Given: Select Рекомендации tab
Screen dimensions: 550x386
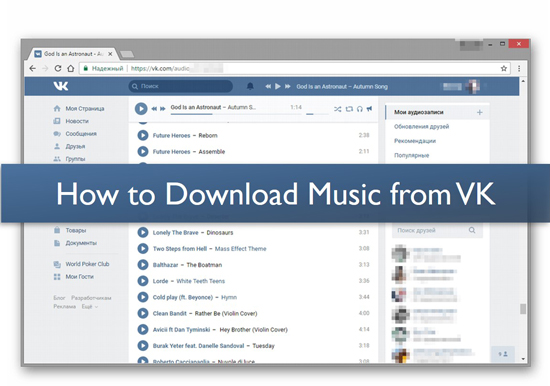Looking at the screenshot, I should pyautogui.click(x=415, y=141).
